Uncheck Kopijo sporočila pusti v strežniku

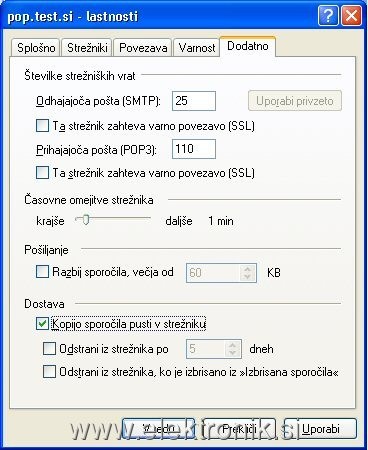click(42, 324)
